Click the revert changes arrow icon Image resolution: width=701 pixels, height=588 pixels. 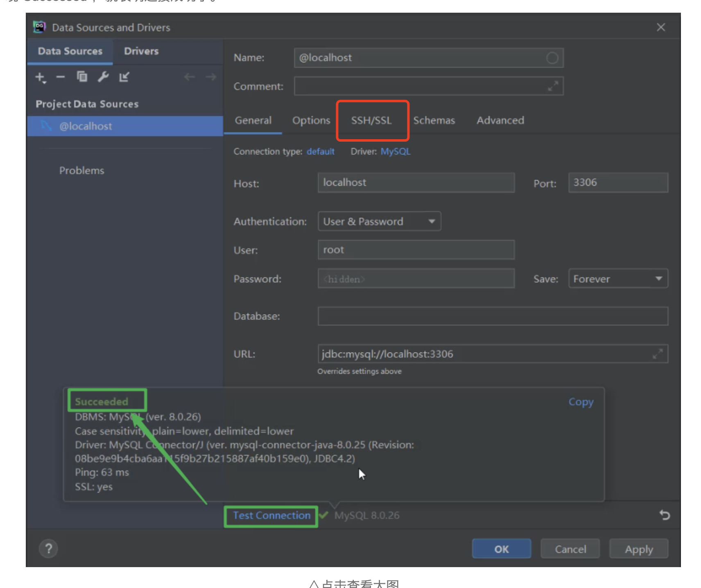(x=664, y=515)
